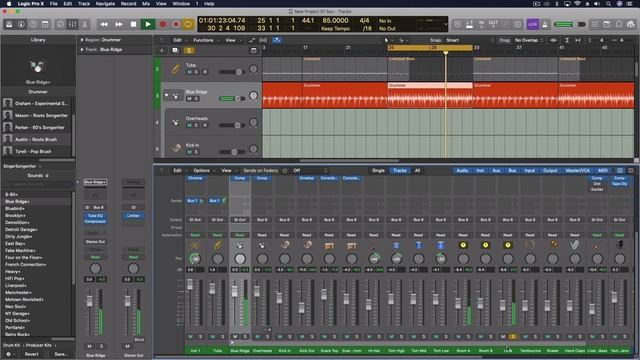Open the List Editors button
Screen dimensions: 640x360
[595, 24]
